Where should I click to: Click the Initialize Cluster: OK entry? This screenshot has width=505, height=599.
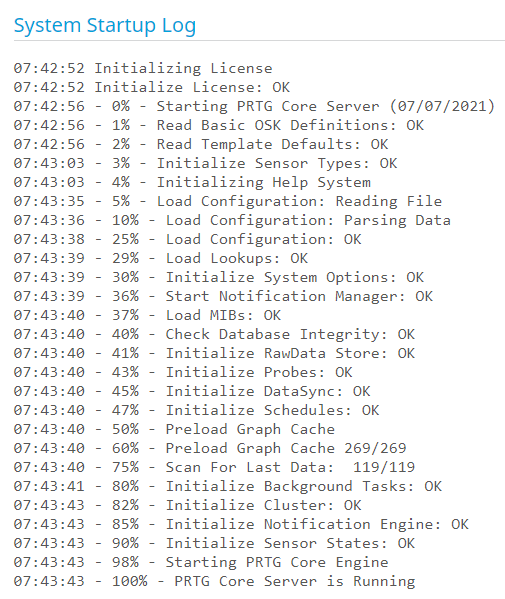(187, 506)
